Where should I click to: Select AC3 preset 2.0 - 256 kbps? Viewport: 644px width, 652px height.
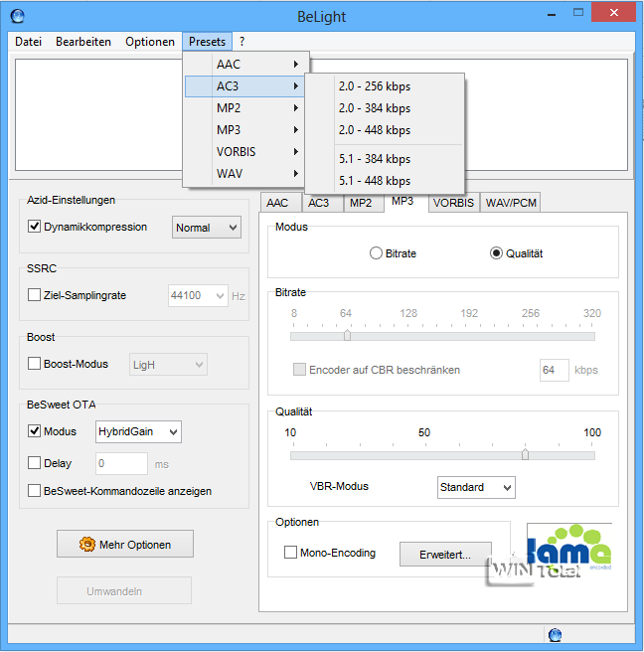pos(385,86)
